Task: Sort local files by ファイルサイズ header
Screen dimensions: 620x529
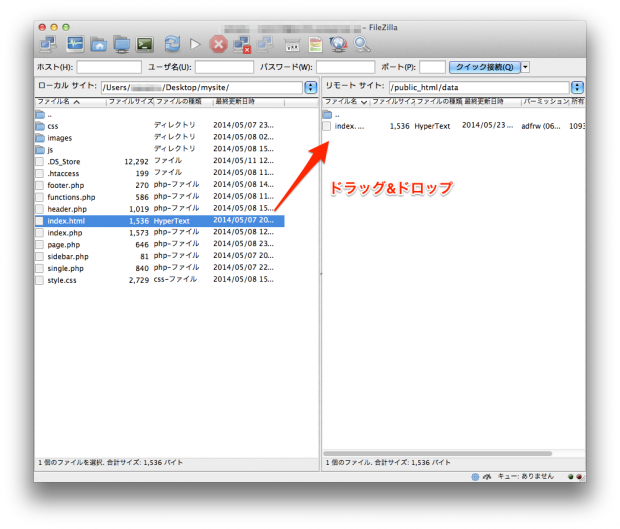Action: point(130,102)
